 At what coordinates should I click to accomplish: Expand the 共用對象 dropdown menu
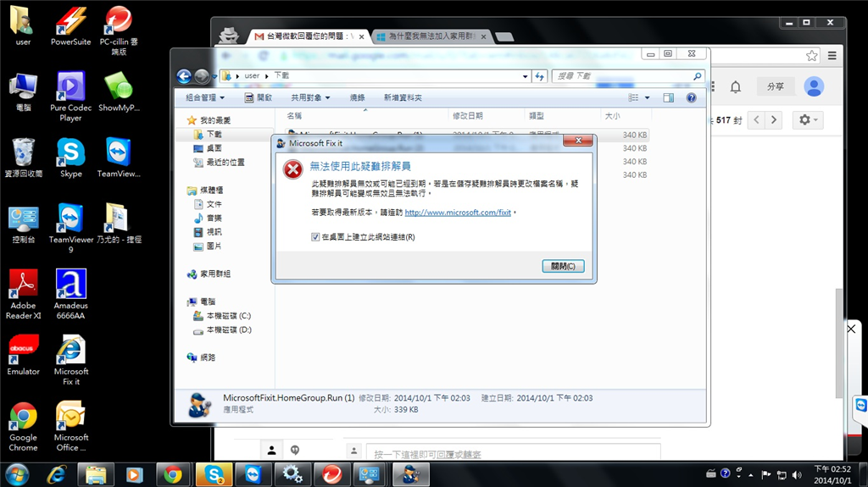pyautogui.click(x=310, y=97)
